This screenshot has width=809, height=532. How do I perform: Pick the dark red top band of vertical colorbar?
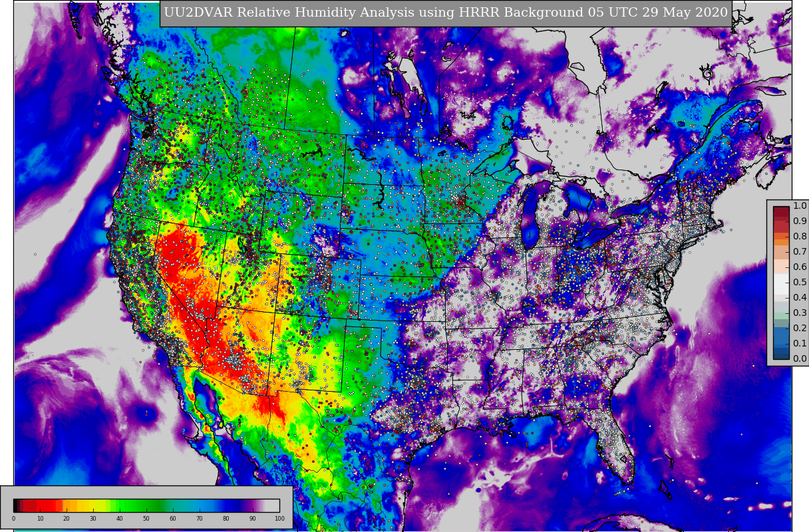[781, 213]
